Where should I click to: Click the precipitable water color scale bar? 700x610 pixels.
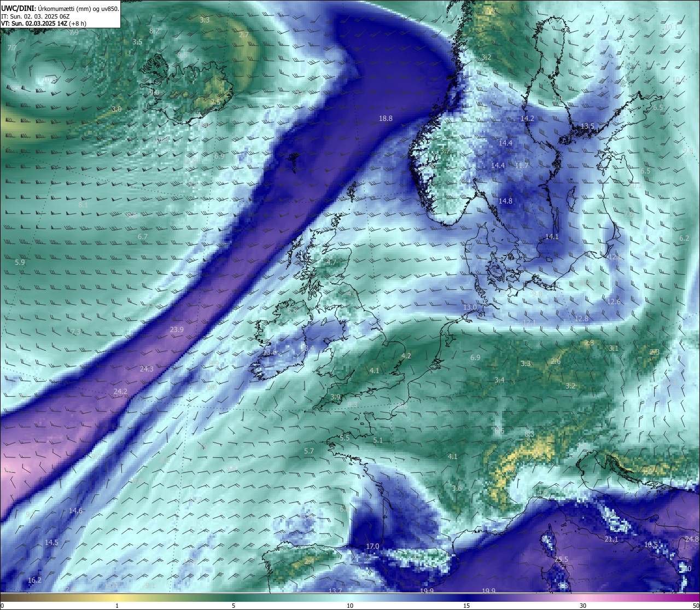point(350,597)
